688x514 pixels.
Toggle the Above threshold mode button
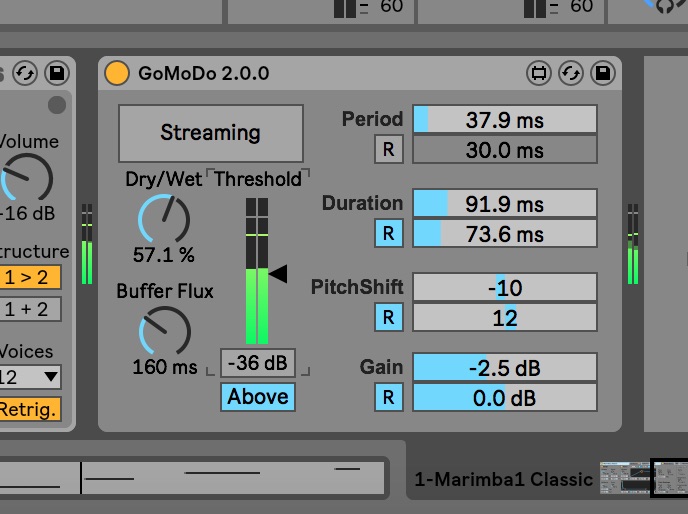coord(258,396)
